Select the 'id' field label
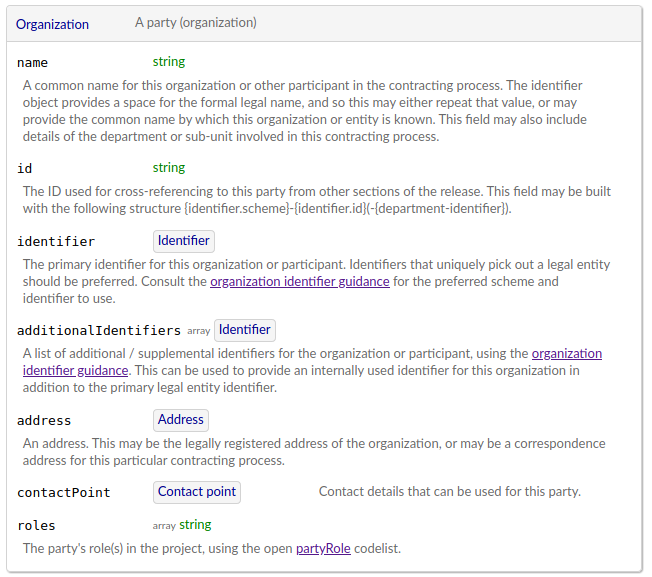This screenshot has width=652, height=577. point(25,168)
